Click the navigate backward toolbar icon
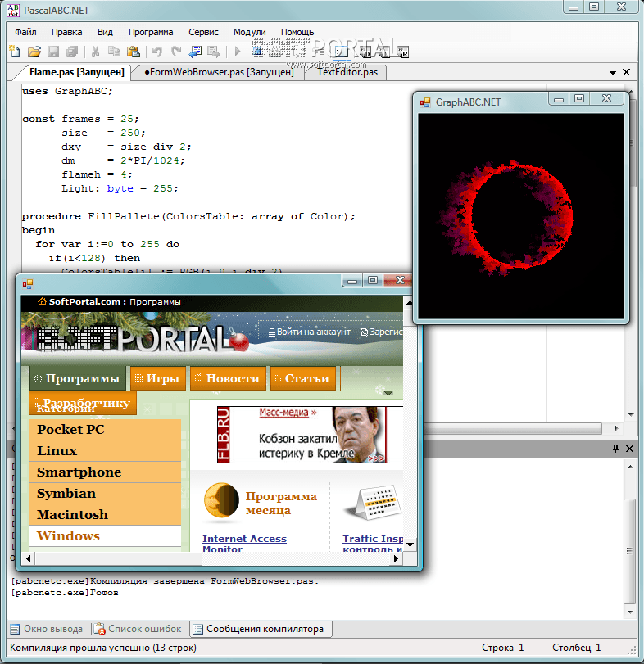The height and width of the screenshot is (664, 644). click(195, 52)
